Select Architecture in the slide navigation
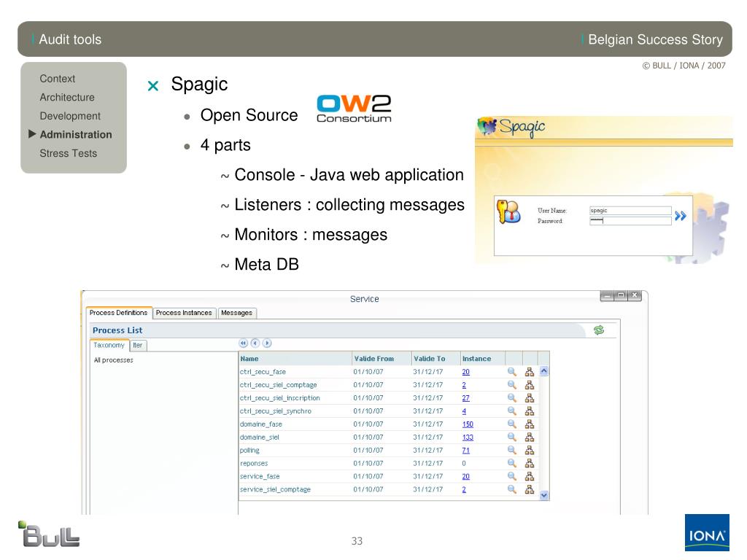 (x=67, y=97)
